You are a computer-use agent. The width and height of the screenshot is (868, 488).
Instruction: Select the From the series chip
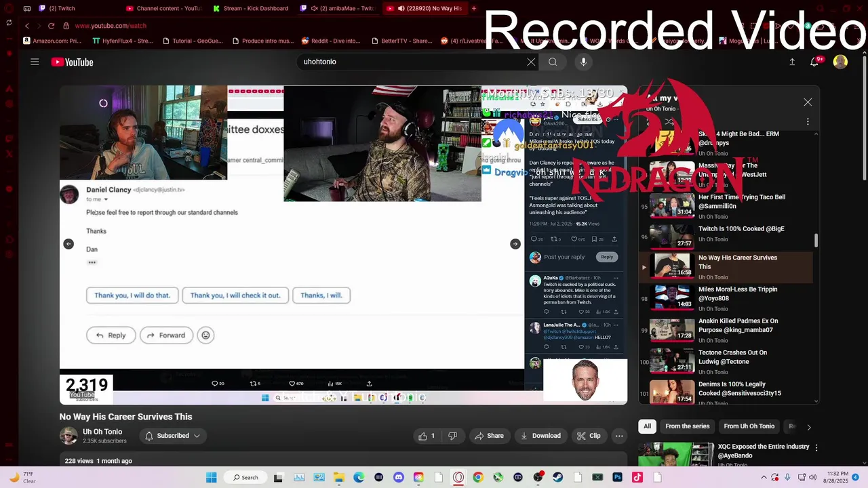point(687,426)
